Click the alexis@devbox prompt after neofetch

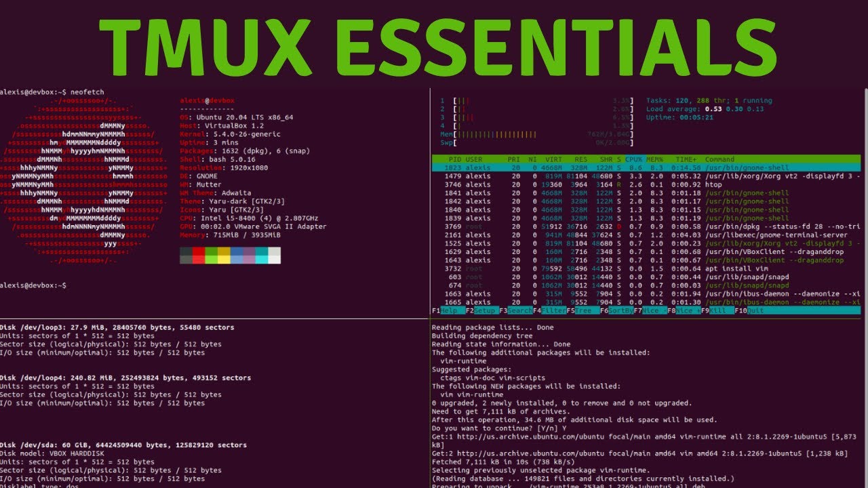pos(33,285)
